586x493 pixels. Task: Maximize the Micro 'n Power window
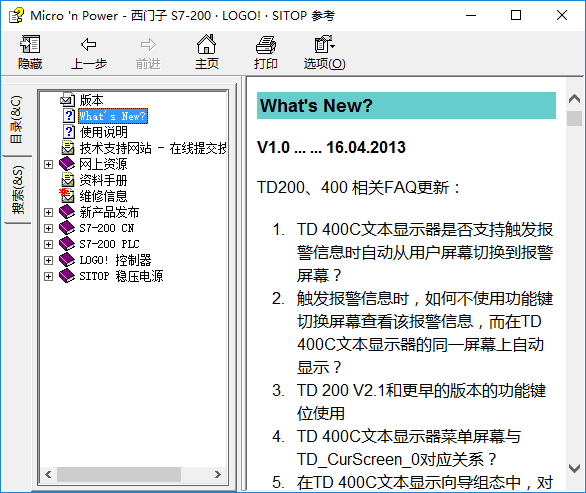pos(516,15)
